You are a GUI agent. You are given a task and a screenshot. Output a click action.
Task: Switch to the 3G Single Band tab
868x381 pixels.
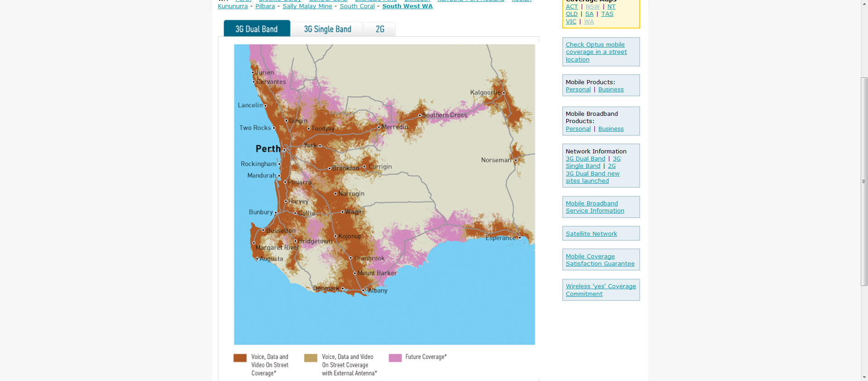(327, 29)
